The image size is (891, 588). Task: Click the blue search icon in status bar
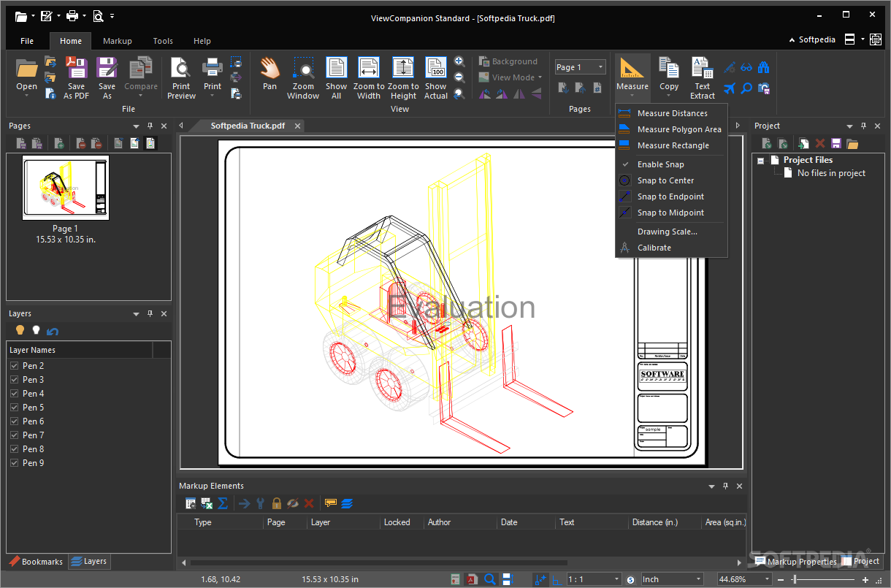pyautogui.click(x=490, y=579)
